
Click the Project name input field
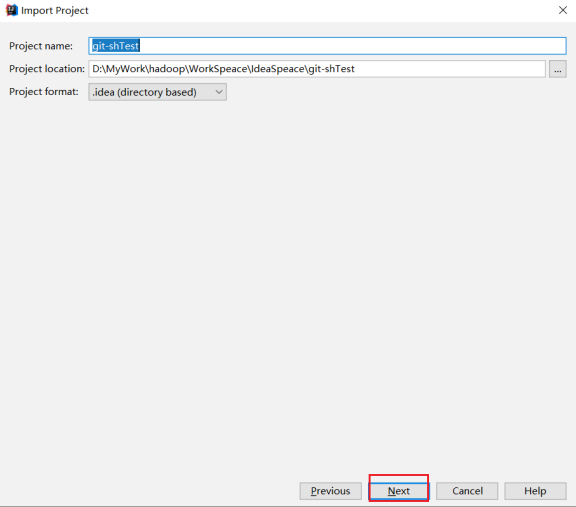click(327, 46)
